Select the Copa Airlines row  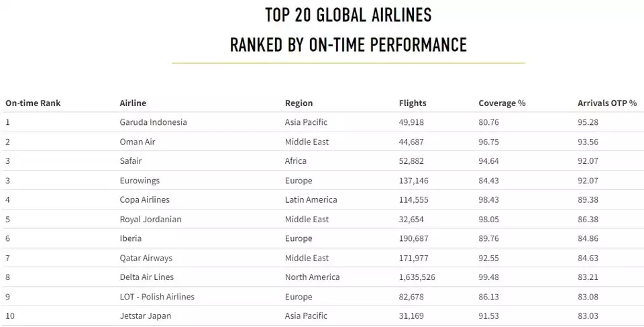pyautogui.click(x=144, y=200)
